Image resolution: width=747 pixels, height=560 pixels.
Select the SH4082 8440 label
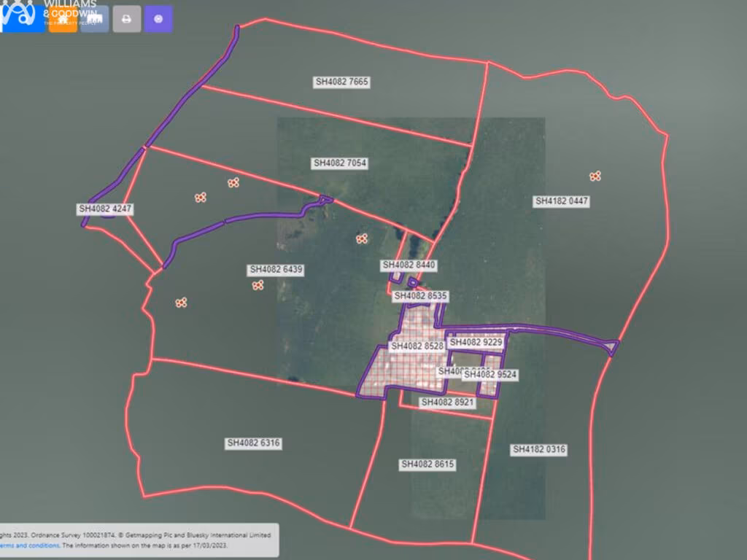click(409, 265)
